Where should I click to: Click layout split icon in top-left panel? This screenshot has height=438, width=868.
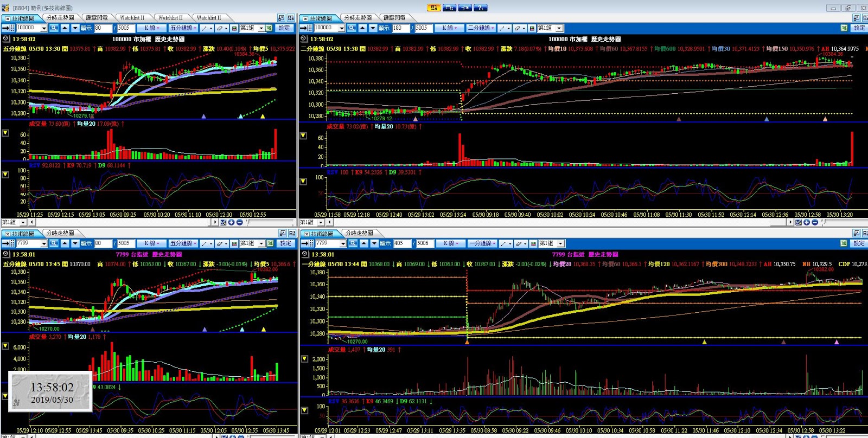(x=291, y=18)
